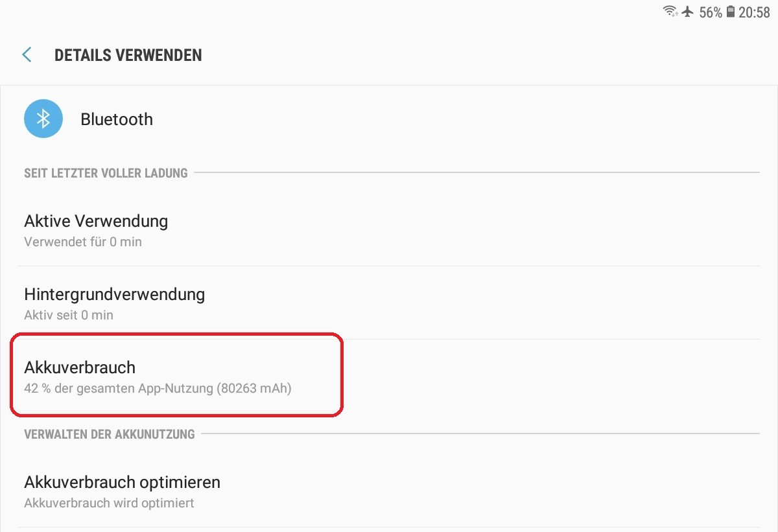Image resolution: width=778 pixels, height=532 pixels.
Task: Tap the battery icon in status bar
Action: click(731, 12)
